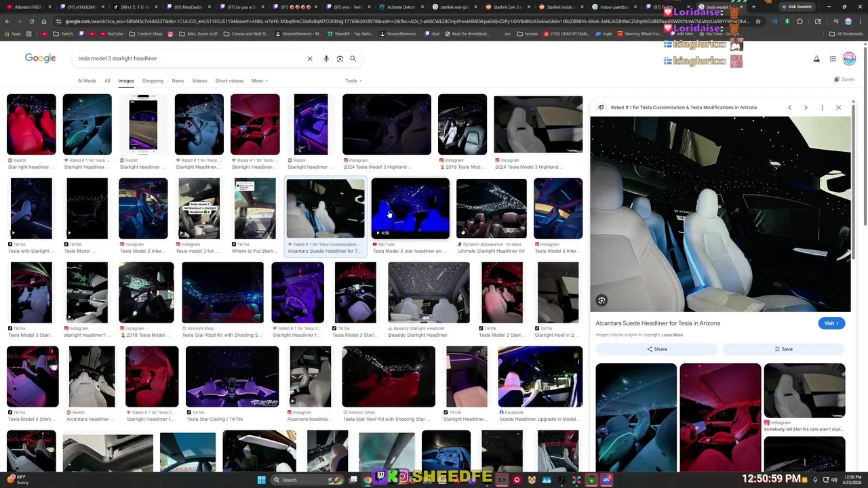
Task: Switch to All results tab
Action: (107, 81)
